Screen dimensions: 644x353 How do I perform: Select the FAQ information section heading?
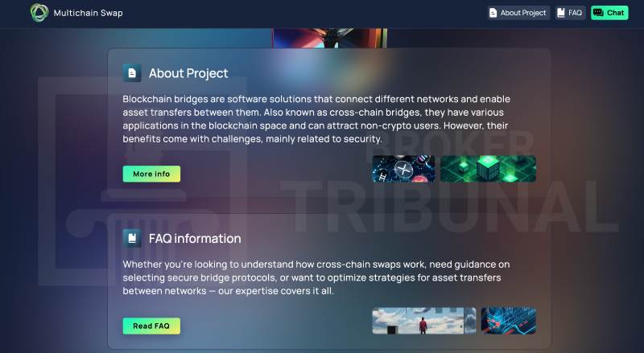coord(195,239)
